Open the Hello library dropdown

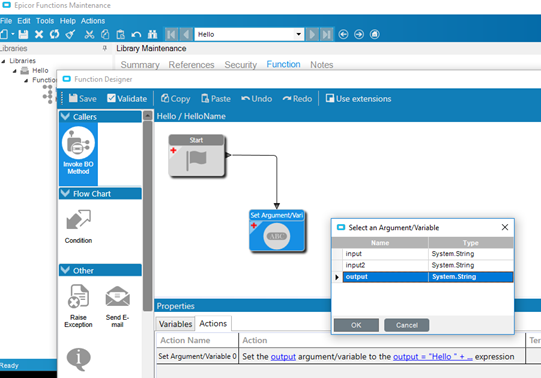pos(298,34)
